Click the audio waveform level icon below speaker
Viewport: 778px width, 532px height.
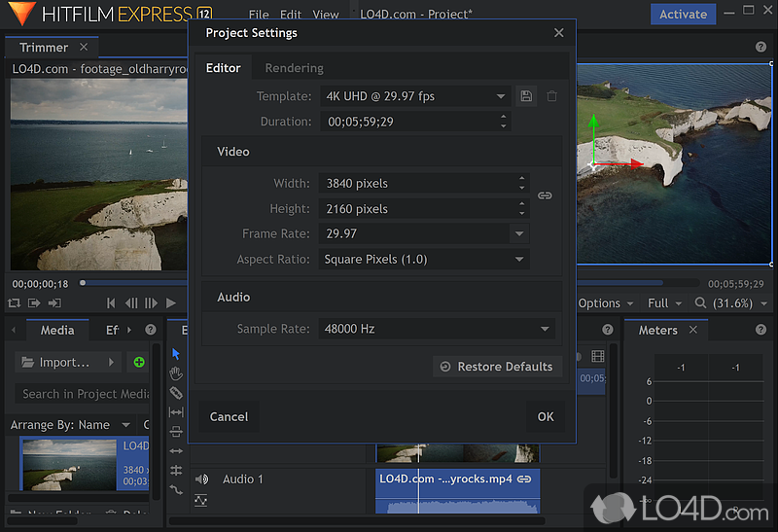coord(200,500)
